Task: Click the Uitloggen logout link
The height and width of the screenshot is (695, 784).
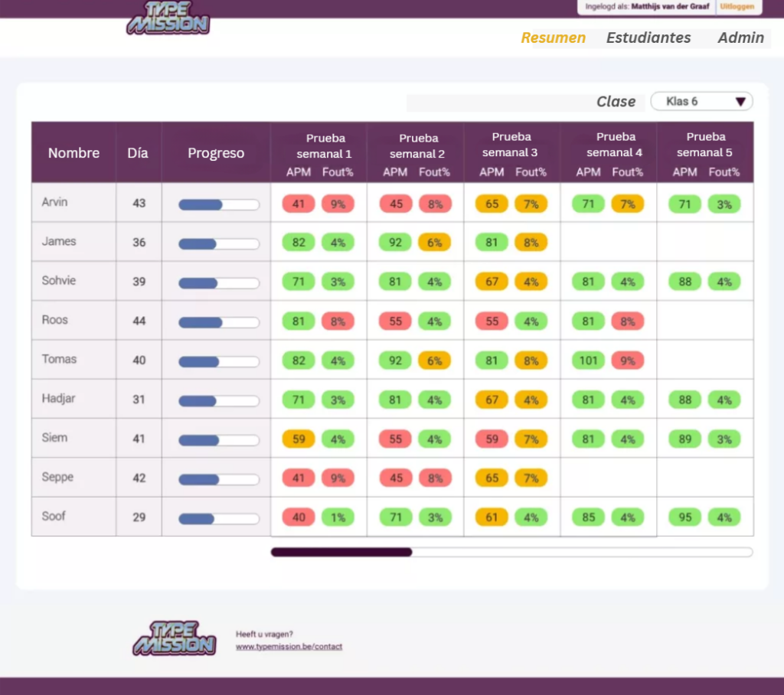Action: (737, 6)
